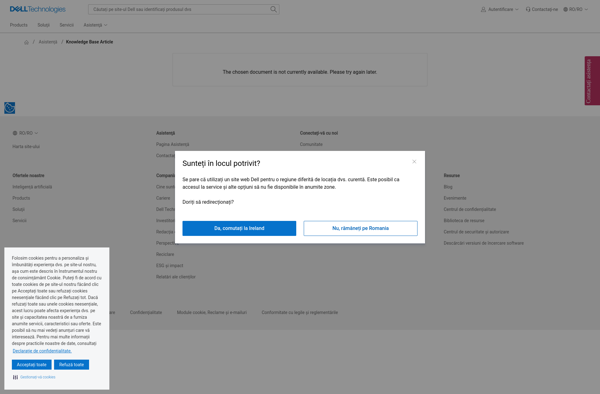The height and width of the screenshot is (394, 600).
Task: Click the home icon in breadcrumb
Action: pyautogui.click(x=26, y=42)
